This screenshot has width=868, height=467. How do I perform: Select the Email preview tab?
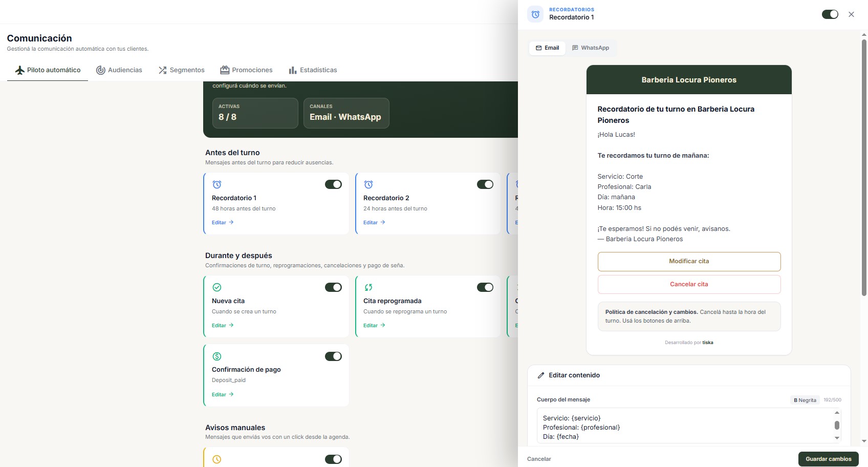(547, 48)
